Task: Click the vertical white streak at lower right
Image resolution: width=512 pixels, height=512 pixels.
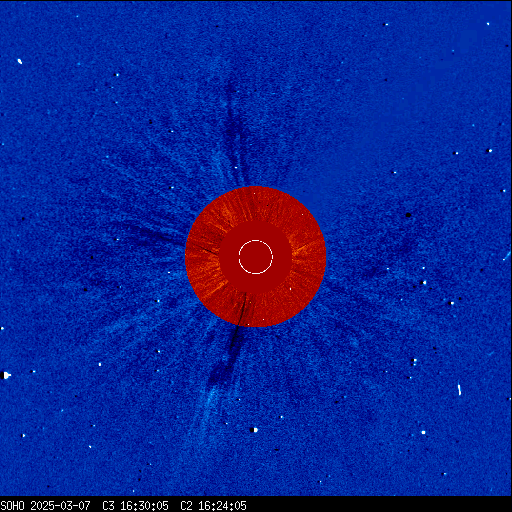Action: [x=459, y=389]
